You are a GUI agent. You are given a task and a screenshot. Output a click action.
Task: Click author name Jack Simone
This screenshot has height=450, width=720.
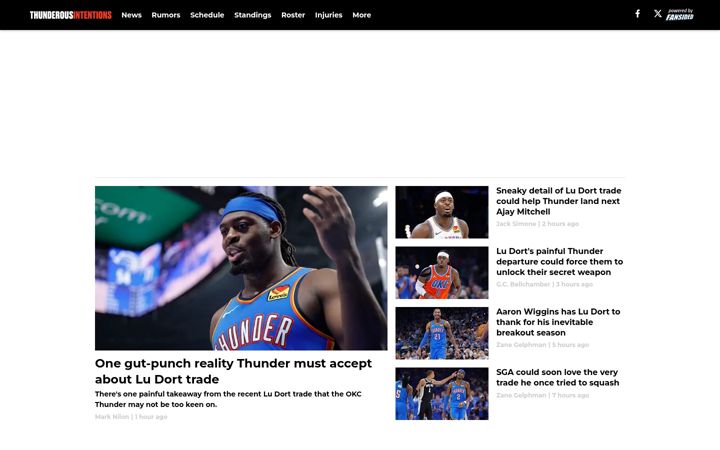[x=516, y=224]
